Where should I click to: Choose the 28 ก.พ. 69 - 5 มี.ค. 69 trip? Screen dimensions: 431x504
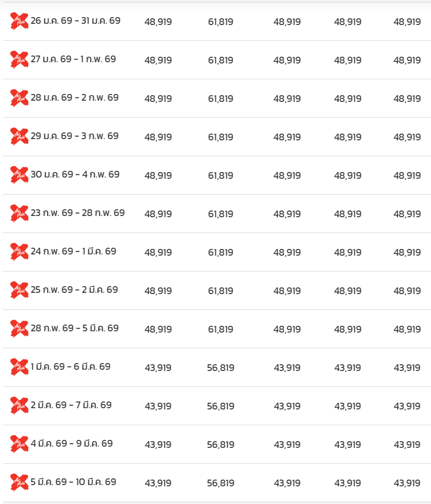pos(75,328)
